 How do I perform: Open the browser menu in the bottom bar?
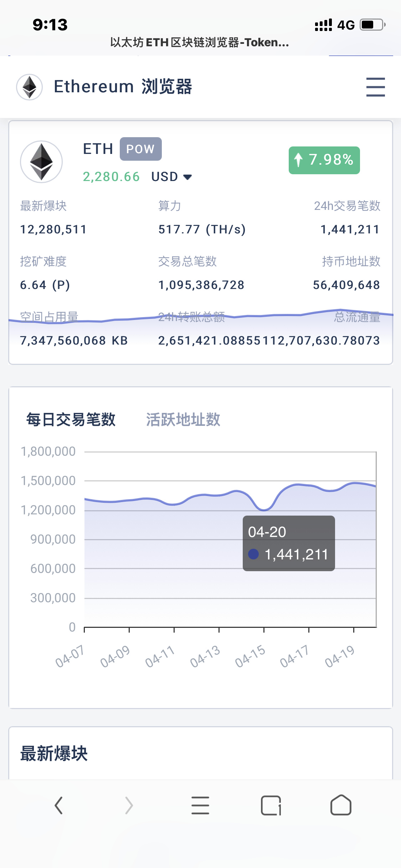[200, 805]
